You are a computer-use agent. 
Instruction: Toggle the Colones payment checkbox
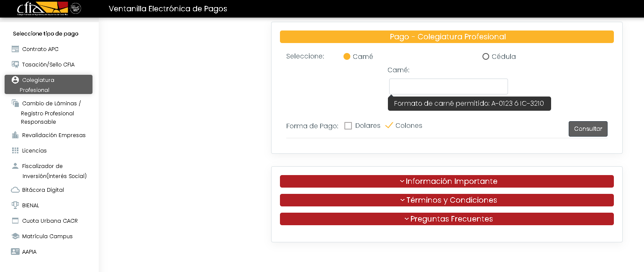coord(389,126)
